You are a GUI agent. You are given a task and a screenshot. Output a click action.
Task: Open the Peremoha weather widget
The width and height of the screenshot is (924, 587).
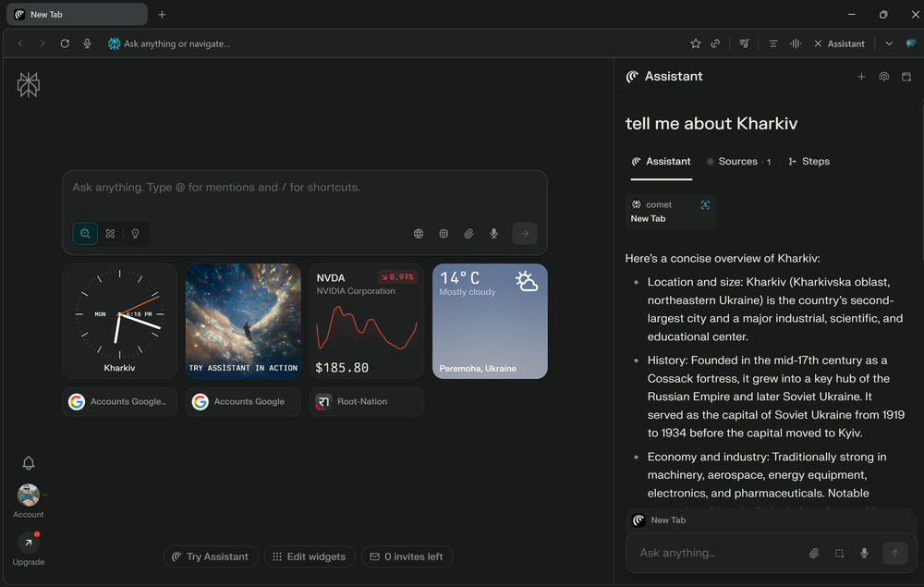point(491,321)
